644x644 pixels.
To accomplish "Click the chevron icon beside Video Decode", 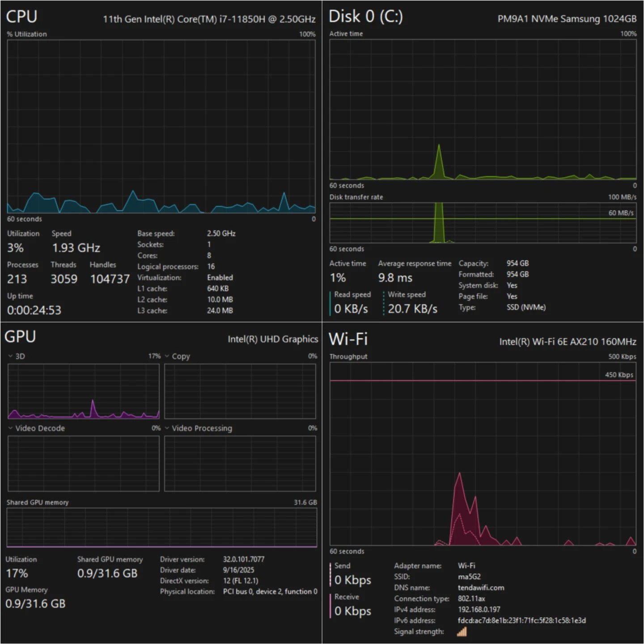I will pos(10,428).
